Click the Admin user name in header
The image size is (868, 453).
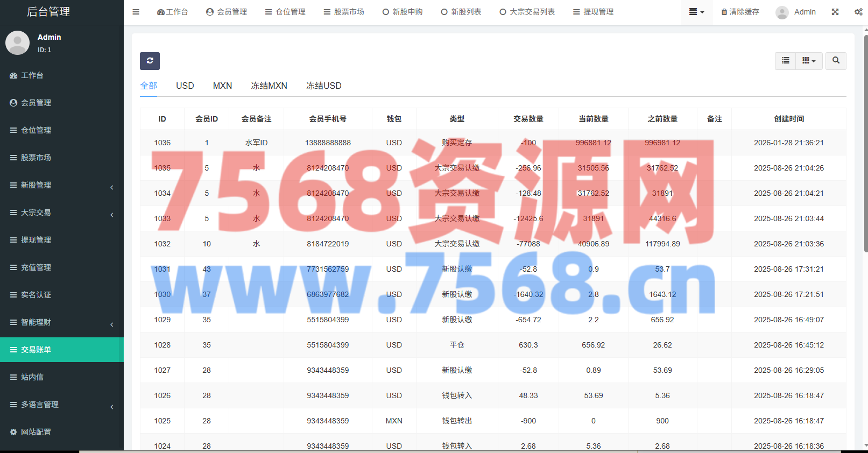(805, 12)
